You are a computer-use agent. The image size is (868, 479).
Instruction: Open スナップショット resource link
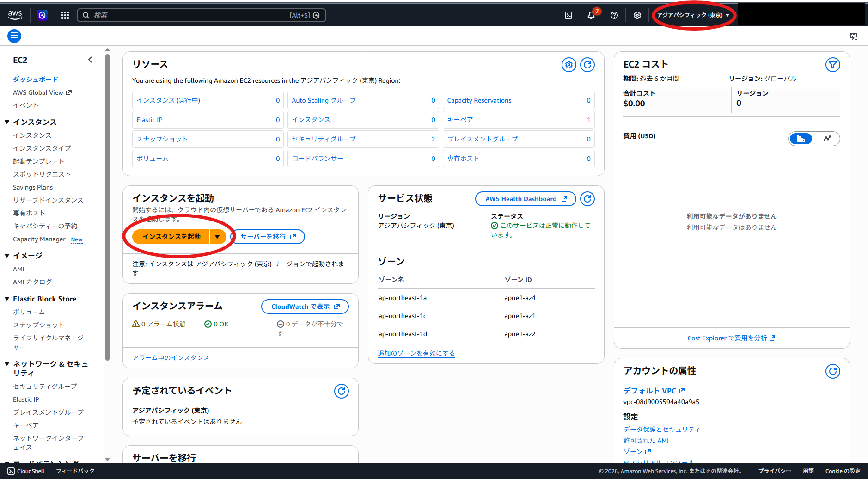pos(162,139)
